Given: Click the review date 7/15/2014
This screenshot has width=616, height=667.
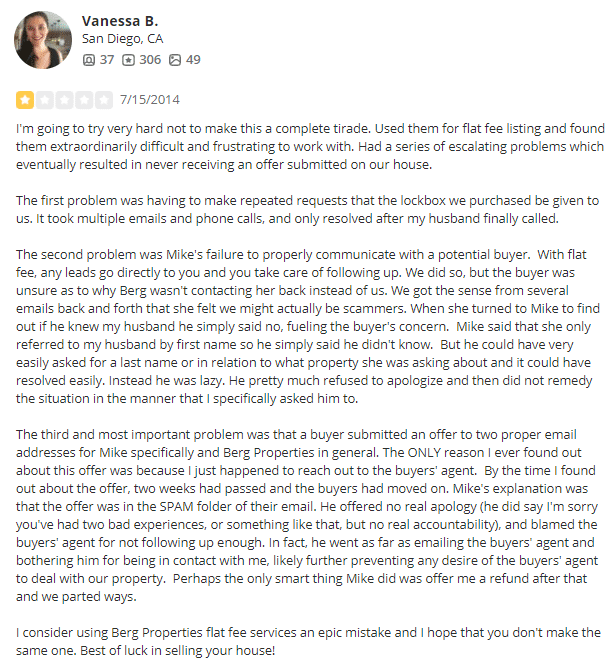Looking at the screenshot, I should pos(149,100).
